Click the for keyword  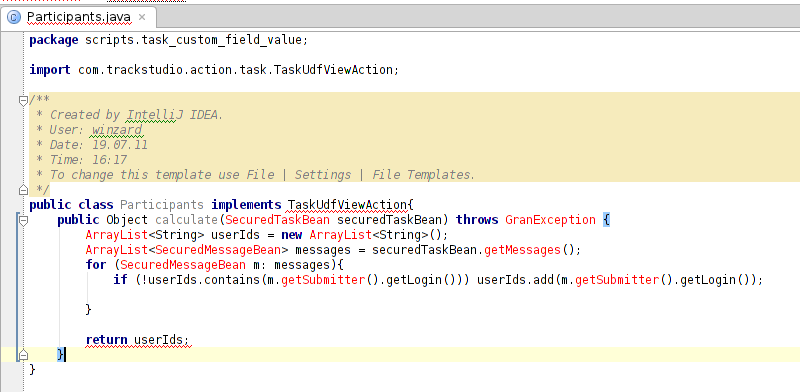(96, 265)
